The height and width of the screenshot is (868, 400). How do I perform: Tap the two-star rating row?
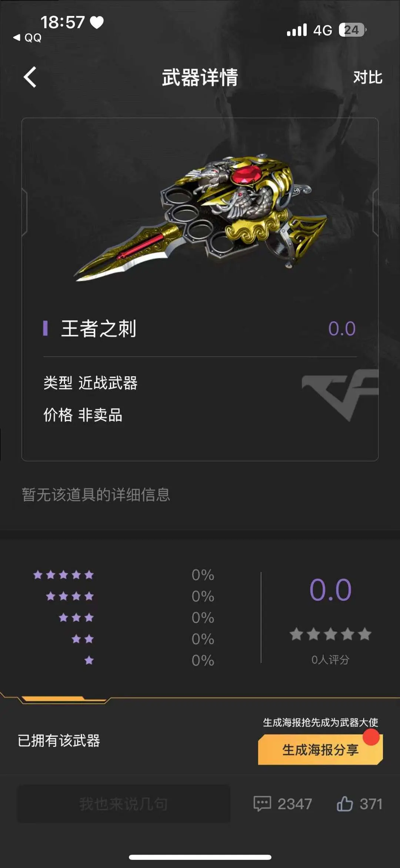pos(143,638)
